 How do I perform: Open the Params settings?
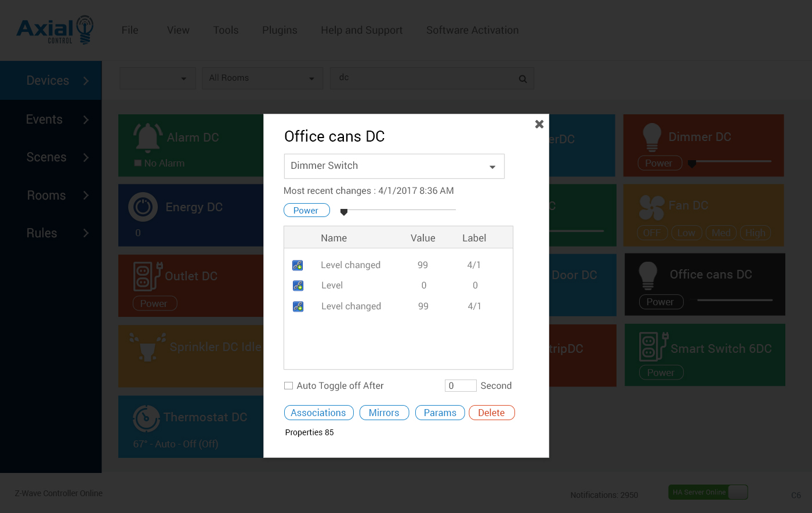pyautogui.click(x=440, y=413)
